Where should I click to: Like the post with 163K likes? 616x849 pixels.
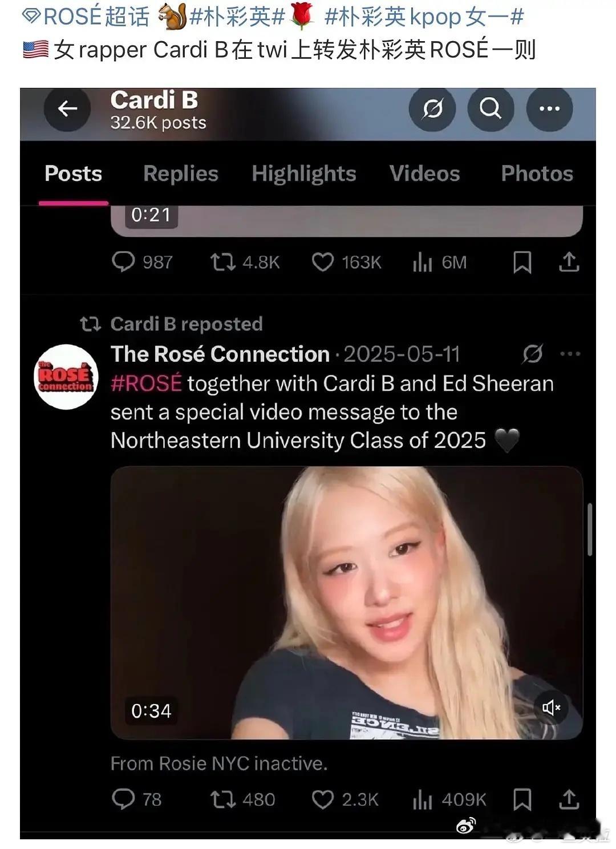322,262
